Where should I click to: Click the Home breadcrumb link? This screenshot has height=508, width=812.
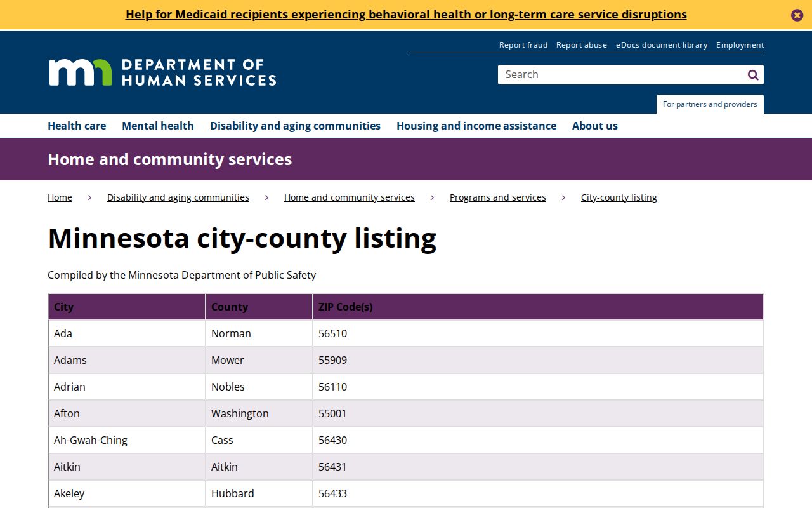point(60,197)
